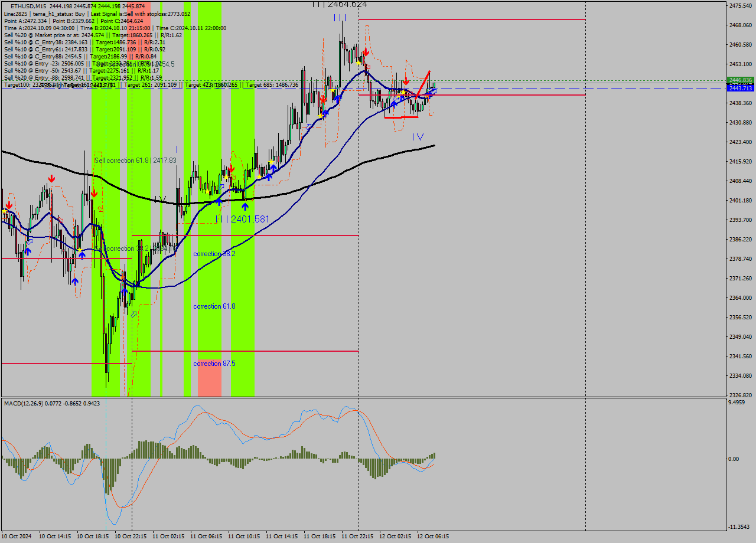The image size is (756, 543).
Task: Click 2386.220 on the price scale
Action: 741,239
